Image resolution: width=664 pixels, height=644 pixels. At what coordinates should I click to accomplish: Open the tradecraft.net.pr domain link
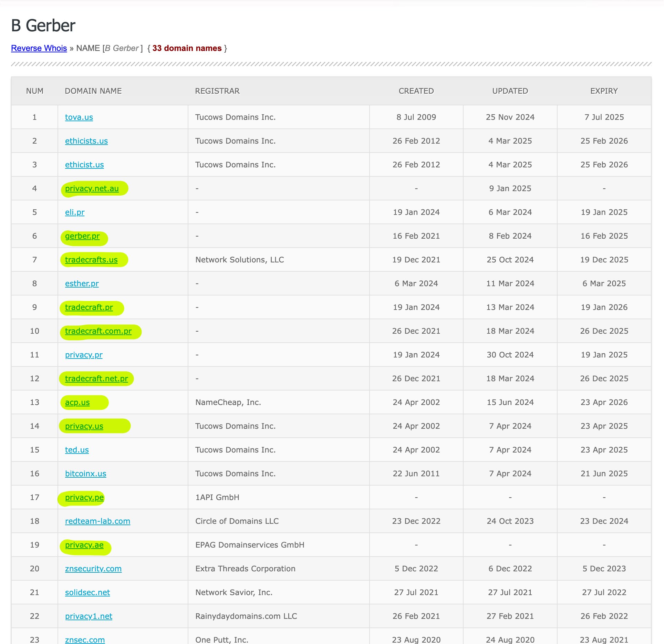point(96,378)
